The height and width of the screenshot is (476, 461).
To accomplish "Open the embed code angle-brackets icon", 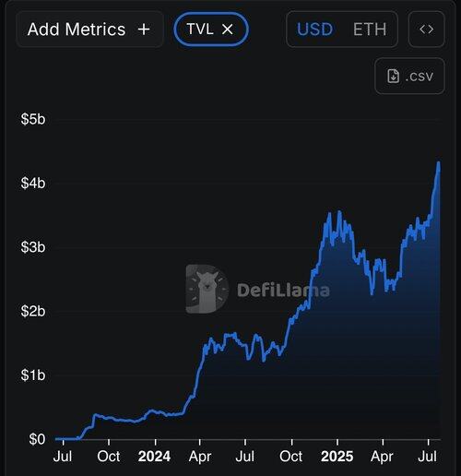I will tap(426, 30).
